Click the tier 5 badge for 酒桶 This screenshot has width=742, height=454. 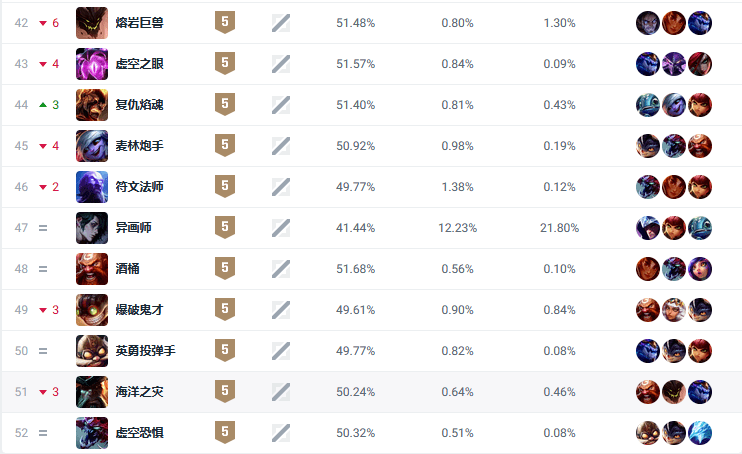pos(225,269)
